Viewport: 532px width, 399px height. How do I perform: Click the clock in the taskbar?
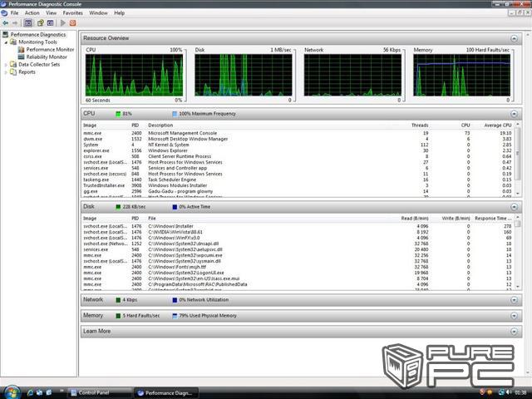520,392
